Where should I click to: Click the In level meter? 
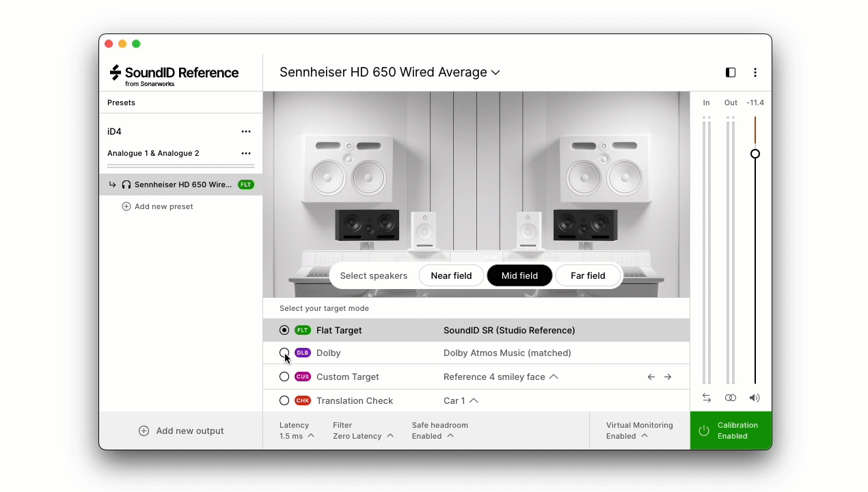707,250
